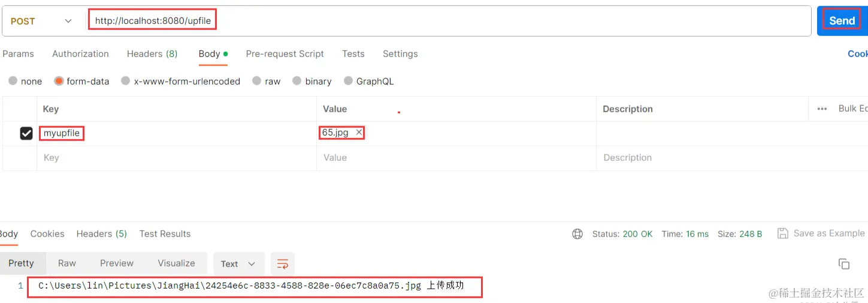Click the 65.jpg file value
Viewport: 868px width, 303px height.
[x=335, y=133]
